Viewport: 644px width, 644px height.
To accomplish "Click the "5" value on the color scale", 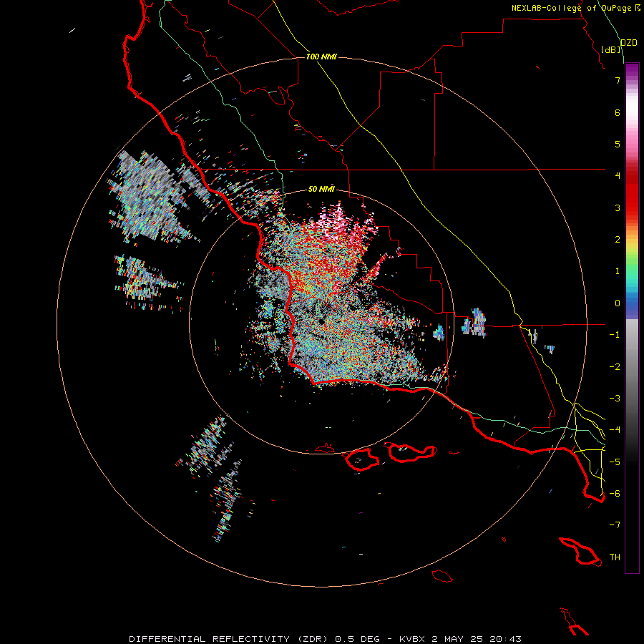I will click(618, 144).
